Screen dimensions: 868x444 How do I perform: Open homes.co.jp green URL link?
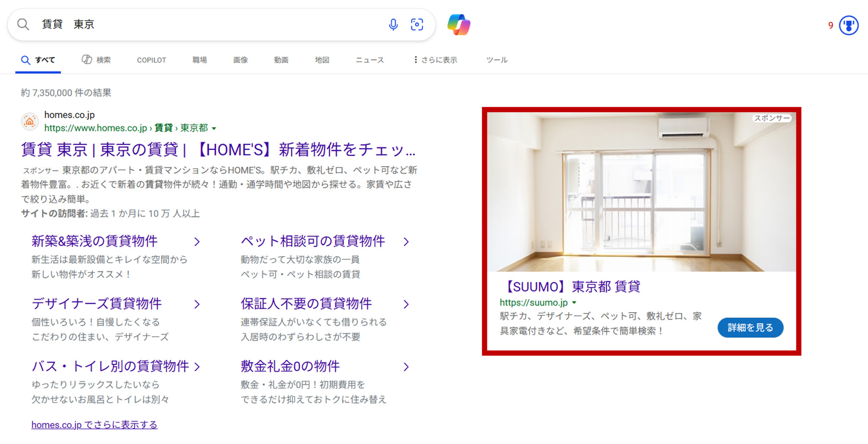(126, 128)
